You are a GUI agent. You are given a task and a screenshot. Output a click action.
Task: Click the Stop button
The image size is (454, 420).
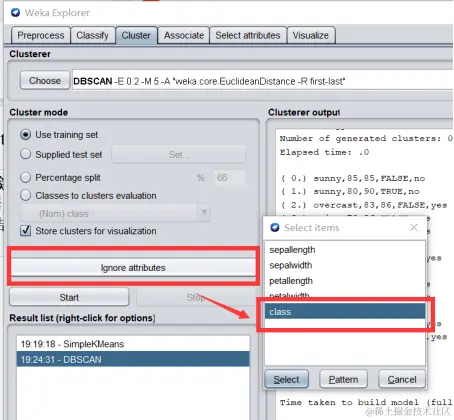(x=196, y=297)
